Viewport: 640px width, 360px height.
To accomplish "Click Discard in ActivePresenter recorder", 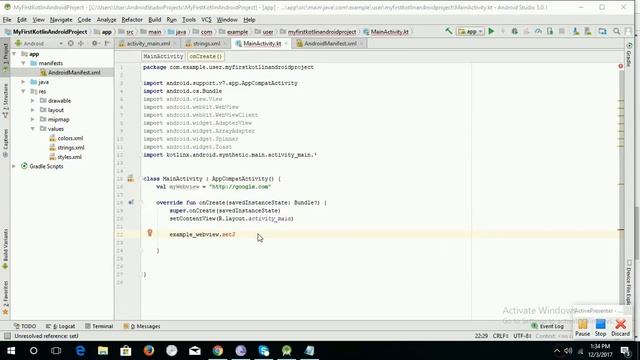I will coord(620,328).
